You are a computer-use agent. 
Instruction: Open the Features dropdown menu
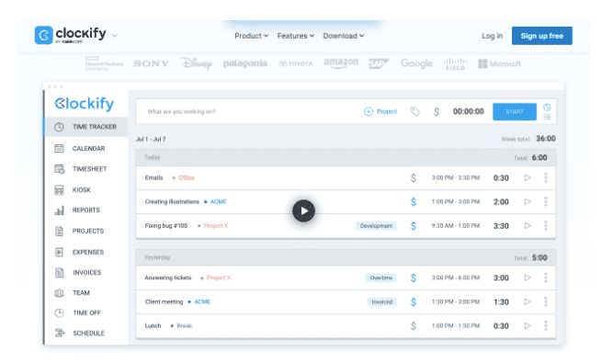(x=296, y=36)
